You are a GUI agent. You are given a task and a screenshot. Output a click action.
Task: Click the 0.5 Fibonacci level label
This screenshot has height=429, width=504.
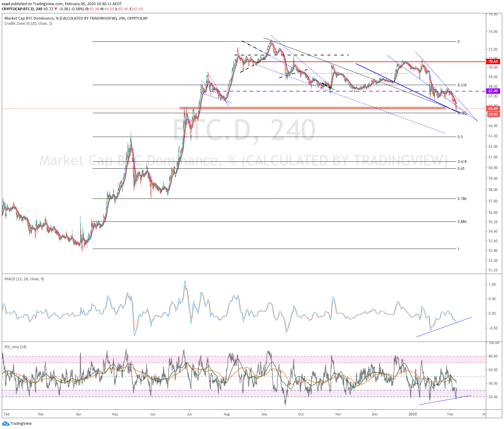click(460, 137)
